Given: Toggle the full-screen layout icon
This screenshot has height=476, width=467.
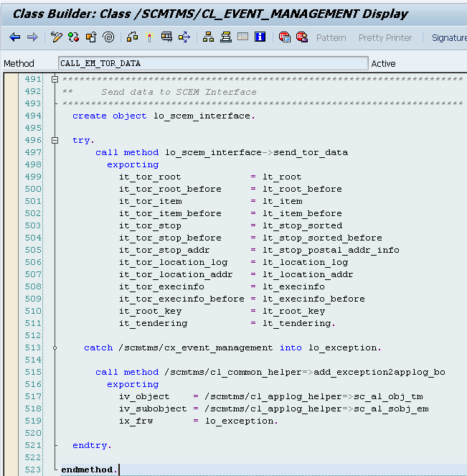Looking at the screenshot, I should pyautogui.click(x=242, y=37).
